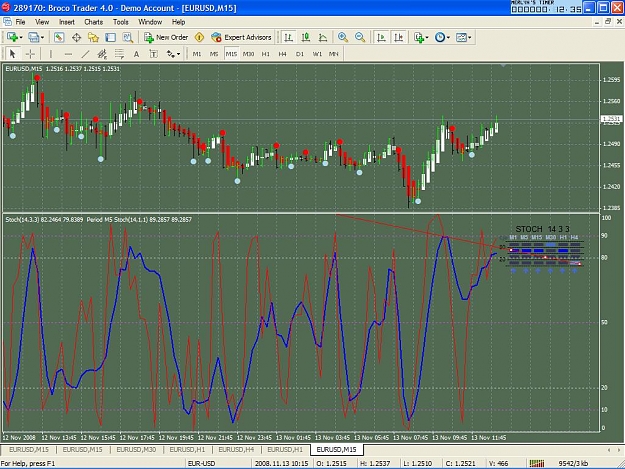Click the 1.2531 current price label

click(611, 119)
